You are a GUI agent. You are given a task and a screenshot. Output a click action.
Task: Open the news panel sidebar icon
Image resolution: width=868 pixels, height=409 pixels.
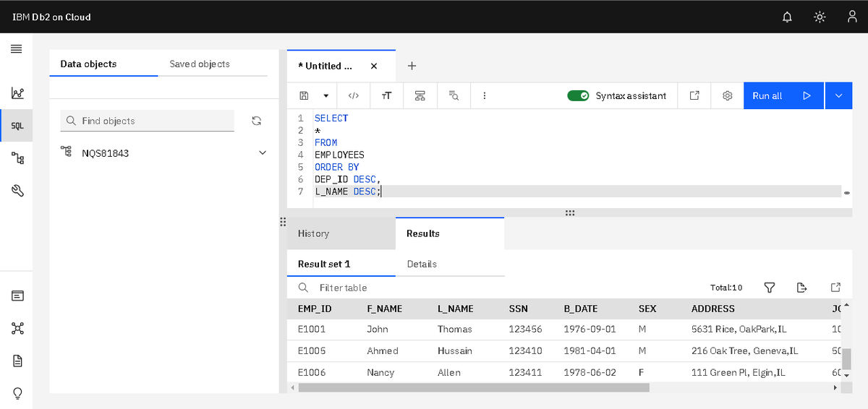coord(17,296)
